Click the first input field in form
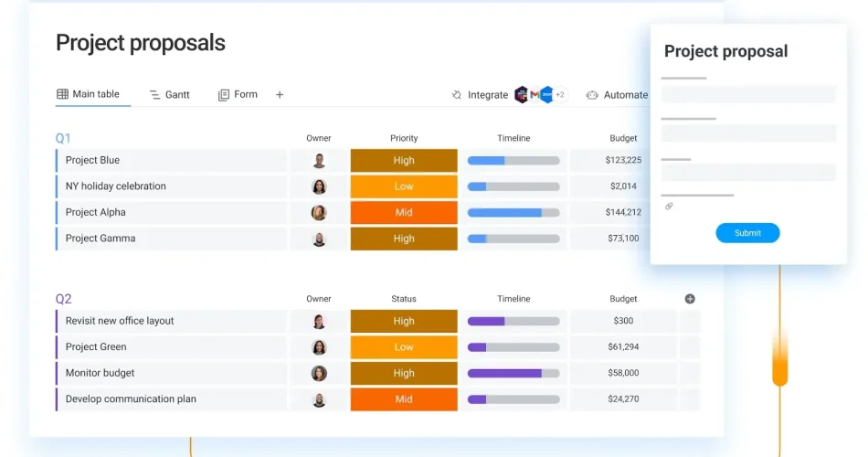This screenshot has height=457, width=868. (748, 94)
